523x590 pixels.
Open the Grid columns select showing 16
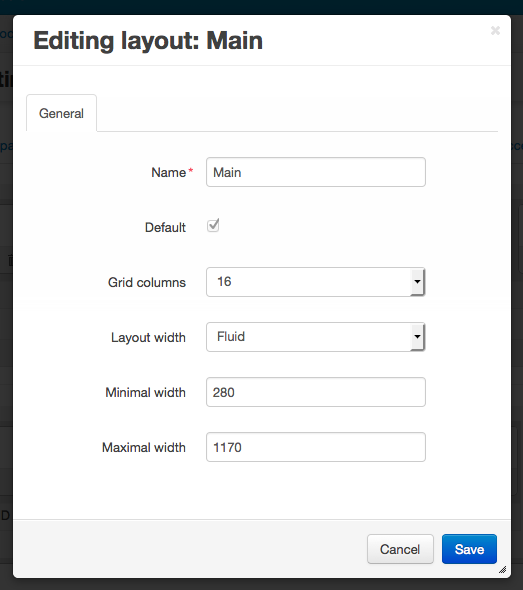pyautogui.click(x=316, y=282)
